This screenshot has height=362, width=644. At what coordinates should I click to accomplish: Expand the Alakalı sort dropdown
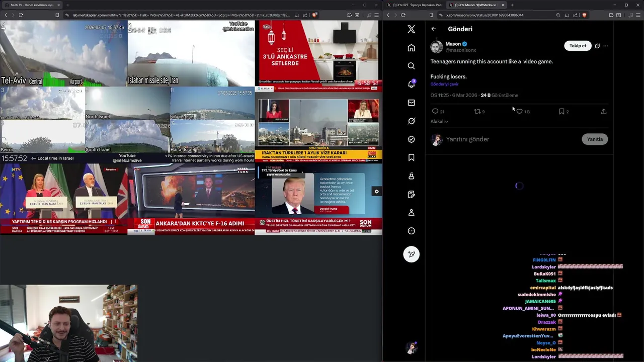[439, 121]
